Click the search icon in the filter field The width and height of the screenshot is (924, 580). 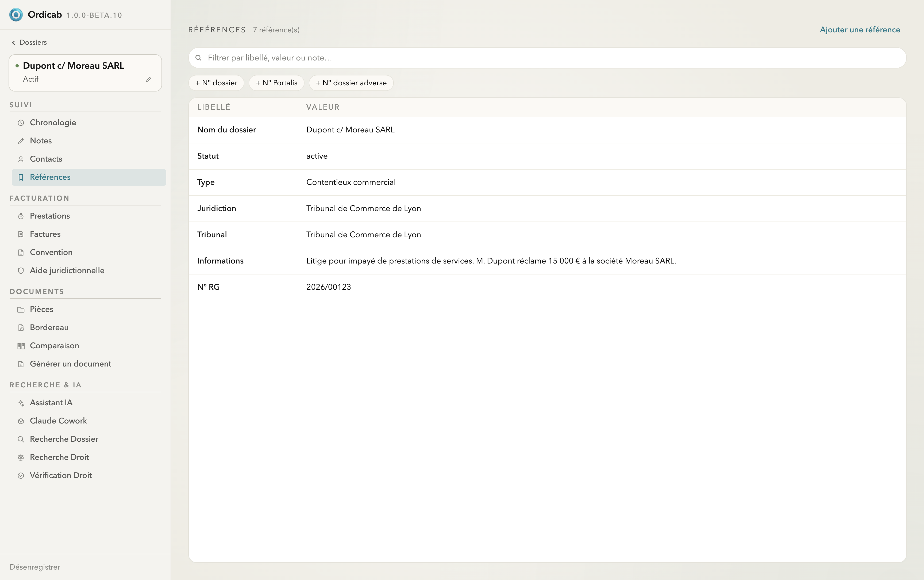point(199,58)
